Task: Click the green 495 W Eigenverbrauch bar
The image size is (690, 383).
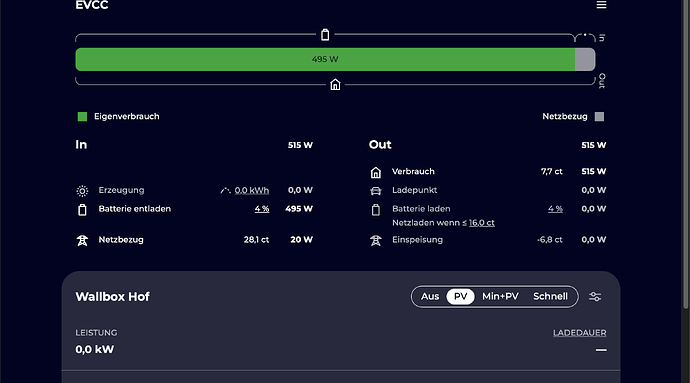Action: pyautogui.click(x=325, y=59)
